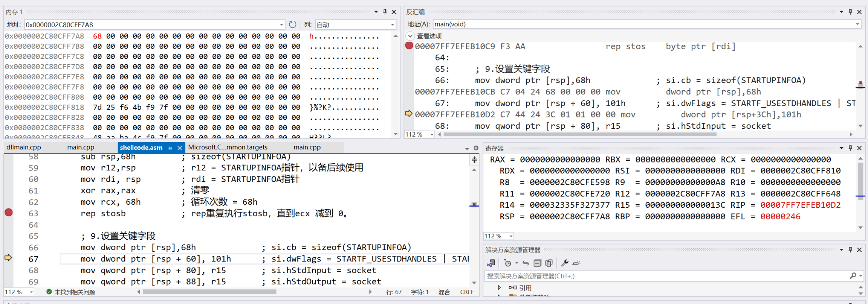Switch to the dllmain.cpp tab
868x304 pixels.
[x=24, y=147]
